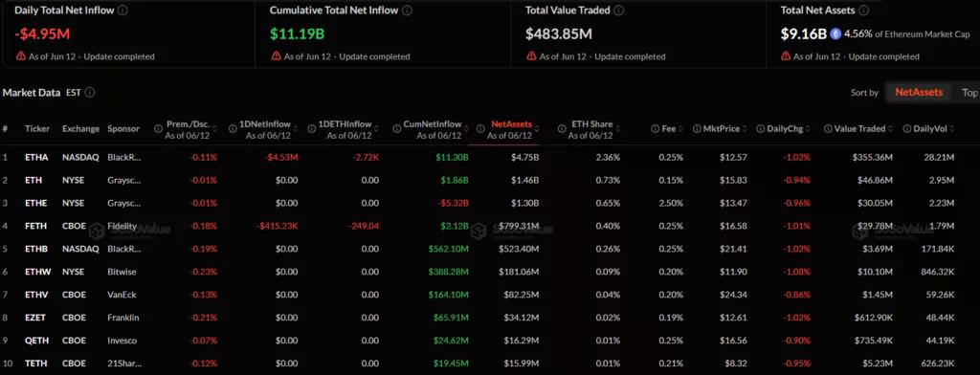Click Bitwise sponsor cell in ETHW row
980x375 pixels.
(x=122, y=272)
